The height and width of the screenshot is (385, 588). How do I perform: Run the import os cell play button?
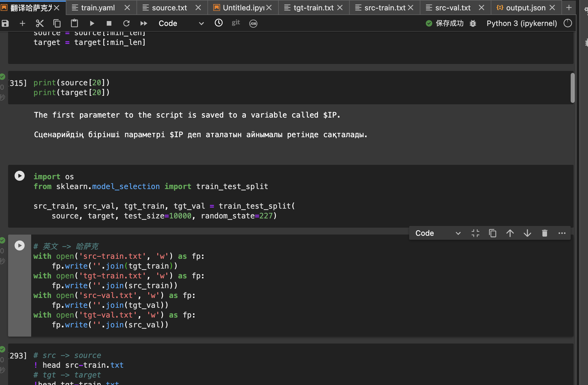20,176
